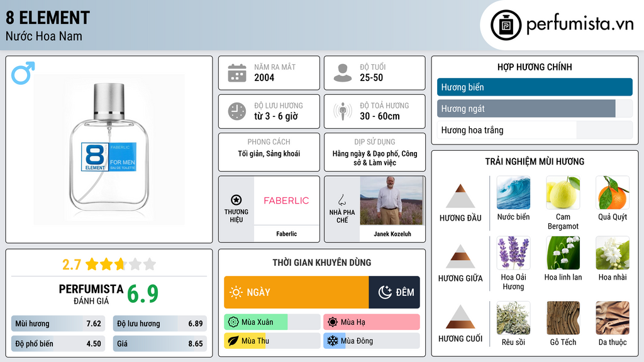Click the sillage radiating person icon beside Độ toả hương
644x362 pixels.
(343, 111)
